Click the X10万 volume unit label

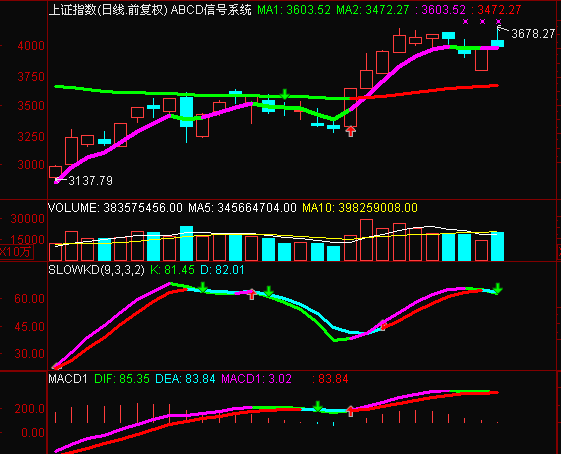(x=16, y=252)
